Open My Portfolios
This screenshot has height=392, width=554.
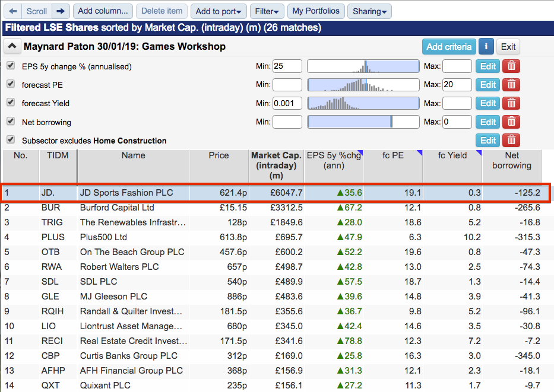pyautogui.click(x=316, y=11)
